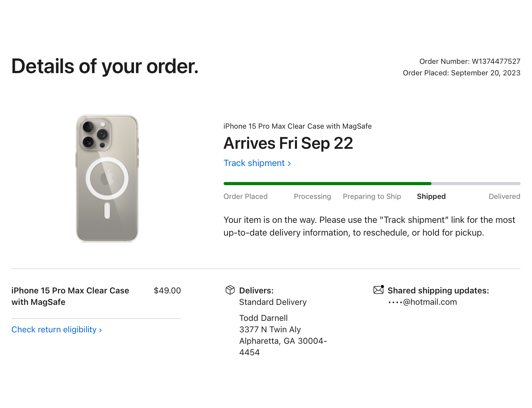Open the Track shipment link
Viewport: 532px width, 408px height.
coord(254,163)
